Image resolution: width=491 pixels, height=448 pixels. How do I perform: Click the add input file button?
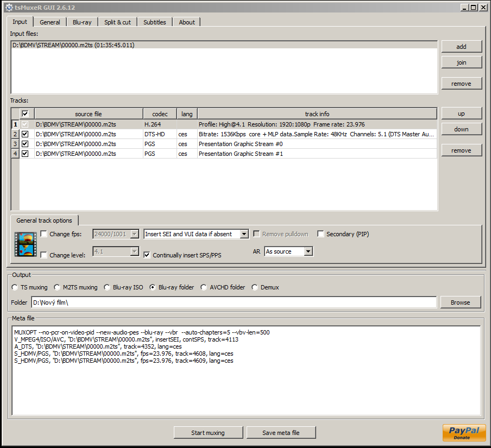tap(461, 47)
